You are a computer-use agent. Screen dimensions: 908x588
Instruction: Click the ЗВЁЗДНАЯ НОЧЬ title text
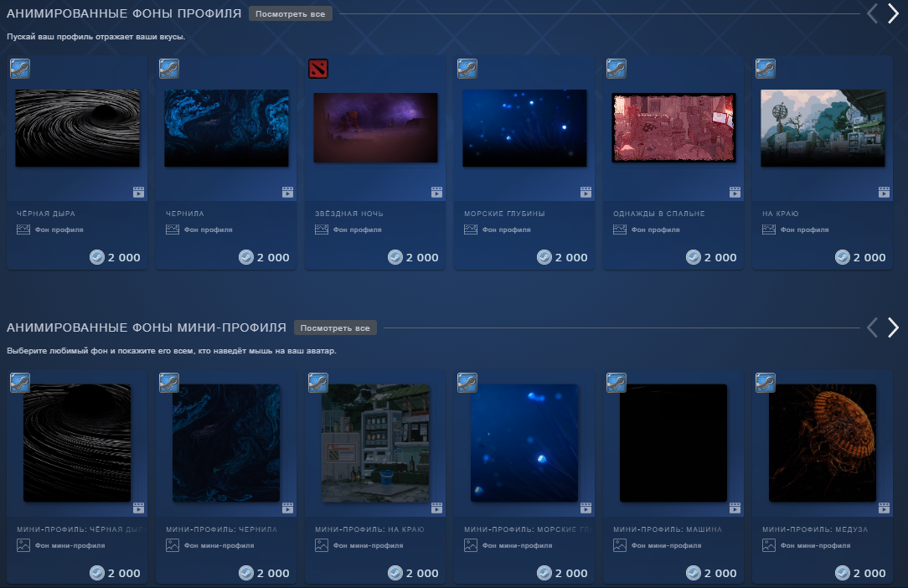point(349,214)
